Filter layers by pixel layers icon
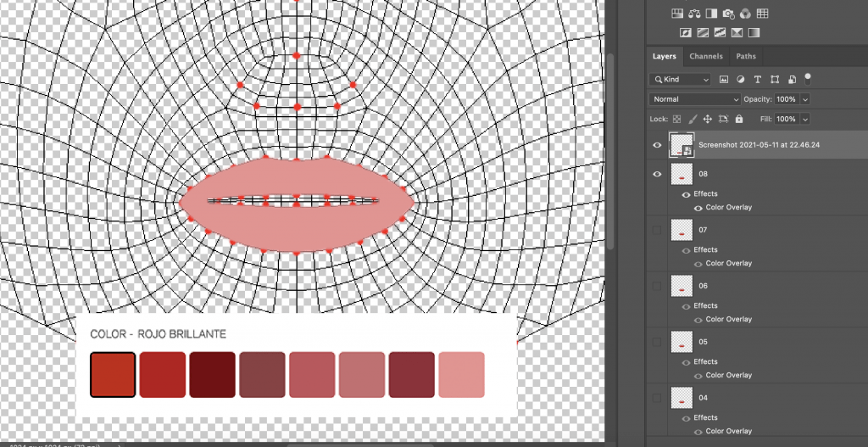Image resolution: width=868 pixels, height=447 pixels. pyautogui.click(x=724, y=79)
